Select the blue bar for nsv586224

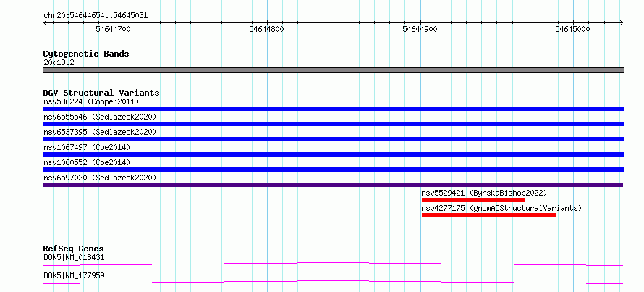coord(333,109)
